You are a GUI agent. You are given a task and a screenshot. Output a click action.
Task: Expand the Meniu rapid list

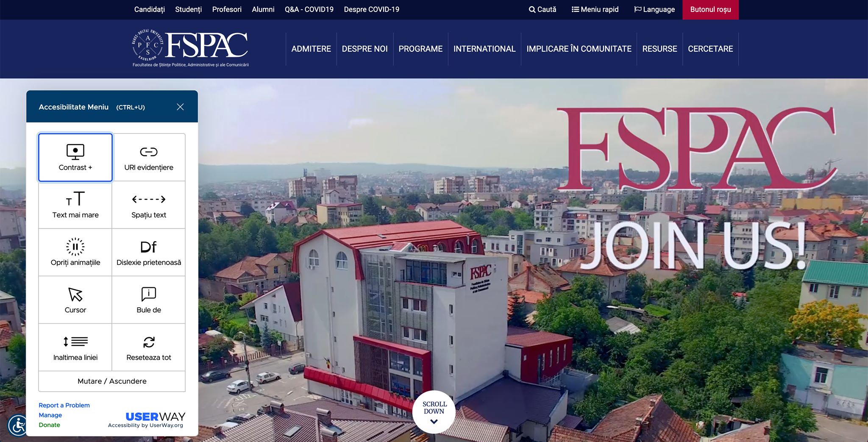point(595,9)
